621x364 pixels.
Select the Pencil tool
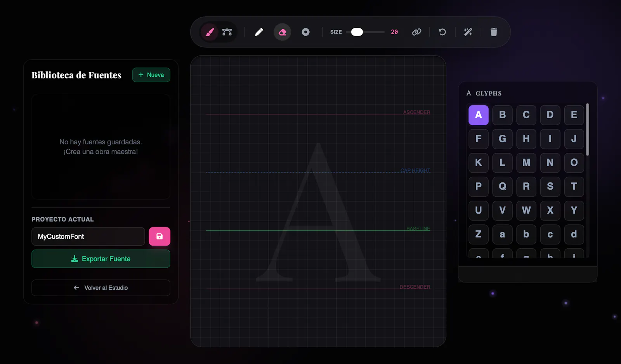click(x=259, y=32)
